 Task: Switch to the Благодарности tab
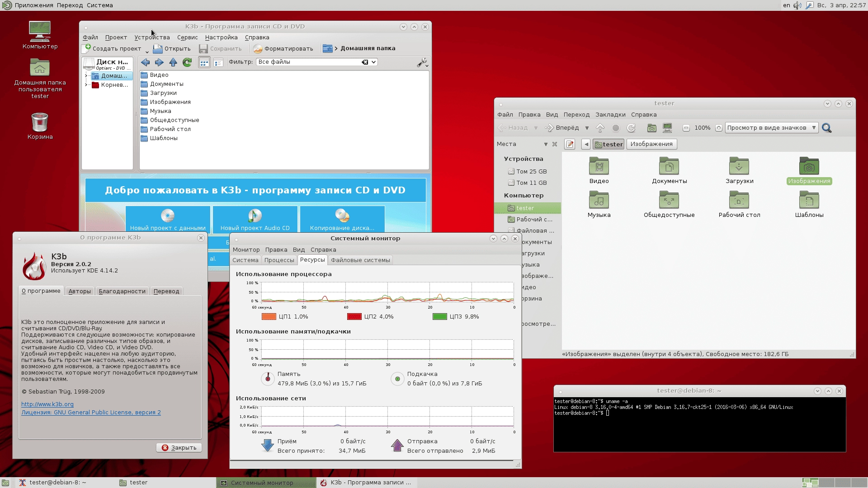(x=122, y=291)
